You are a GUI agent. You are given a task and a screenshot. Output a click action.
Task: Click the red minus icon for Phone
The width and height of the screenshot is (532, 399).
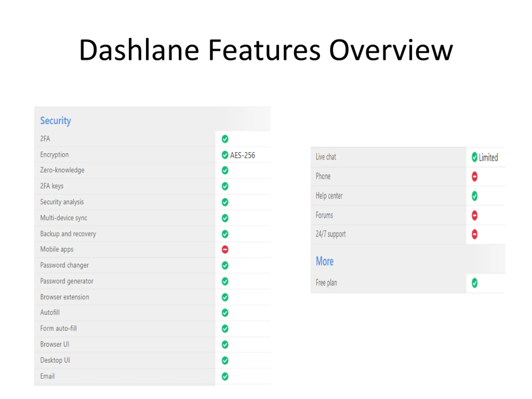pyautogui.click(x=474, y=176)
